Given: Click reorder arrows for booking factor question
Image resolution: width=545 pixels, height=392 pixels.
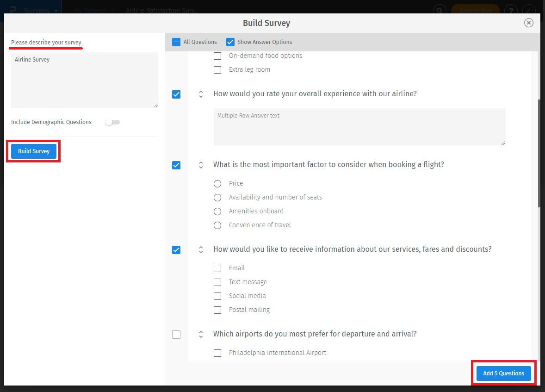Looking at the screenshot, I should coord(201,165).
